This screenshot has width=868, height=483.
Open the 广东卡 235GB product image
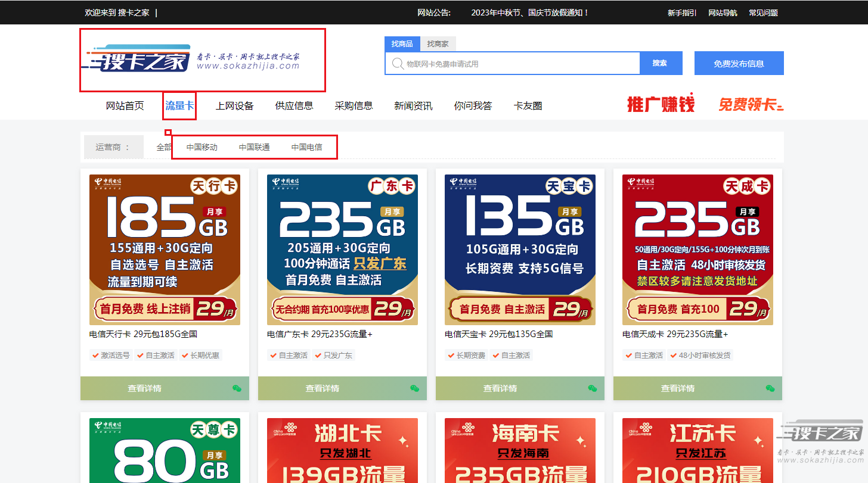(342, 250)
